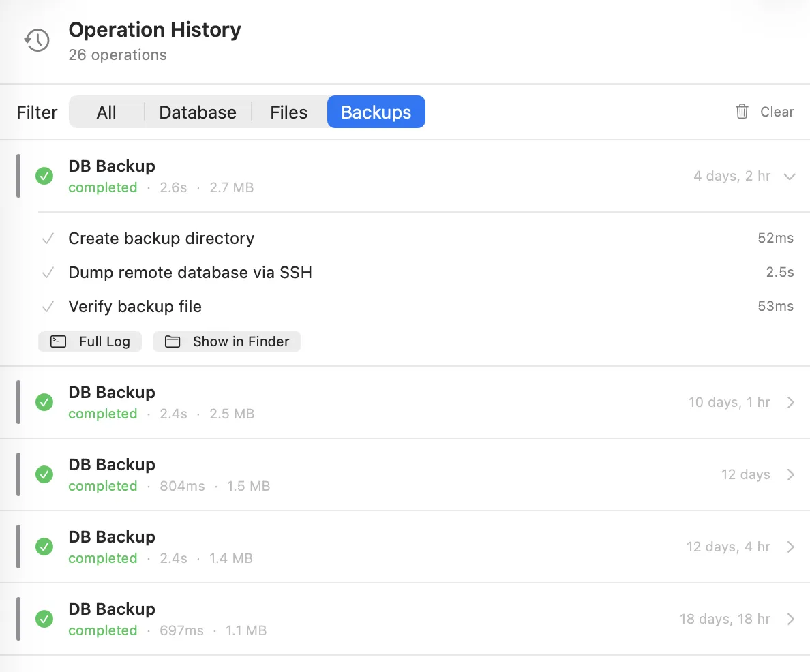
Task: Click checkmark beside Create backup directory
Action: [48, 238]
